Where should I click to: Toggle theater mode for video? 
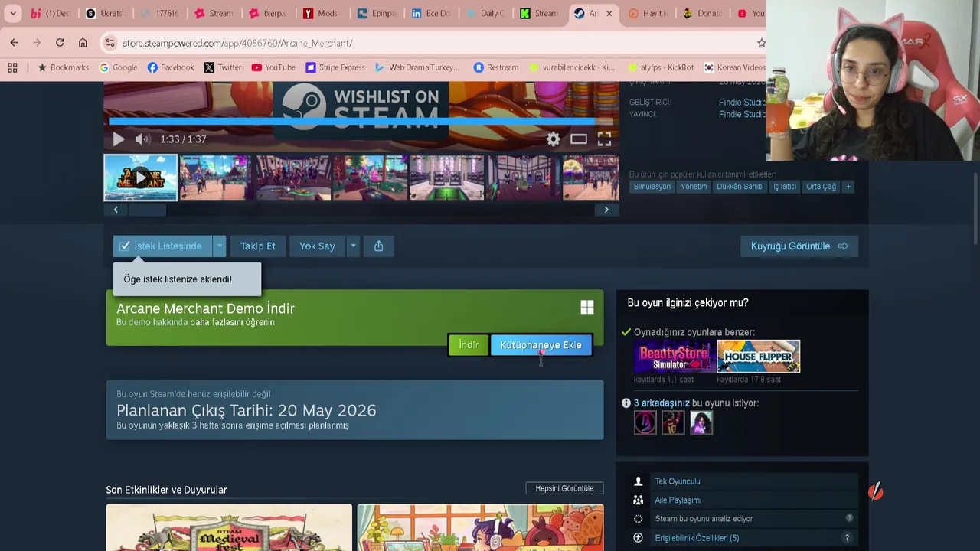tap(578, 139)
